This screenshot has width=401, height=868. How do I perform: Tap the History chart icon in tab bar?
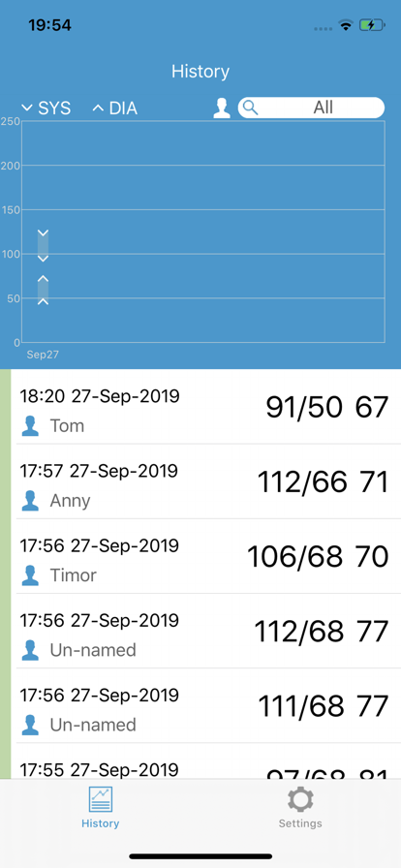point(101,799)
